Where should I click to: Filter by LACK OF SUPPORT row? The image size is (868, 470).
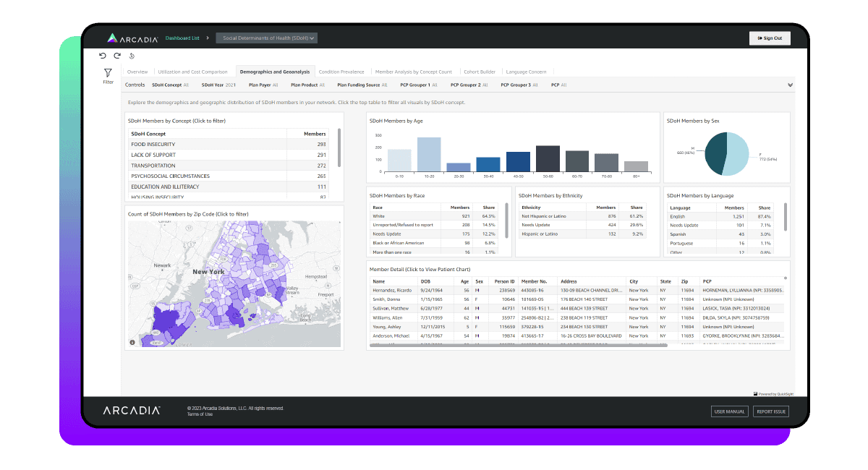229,155
